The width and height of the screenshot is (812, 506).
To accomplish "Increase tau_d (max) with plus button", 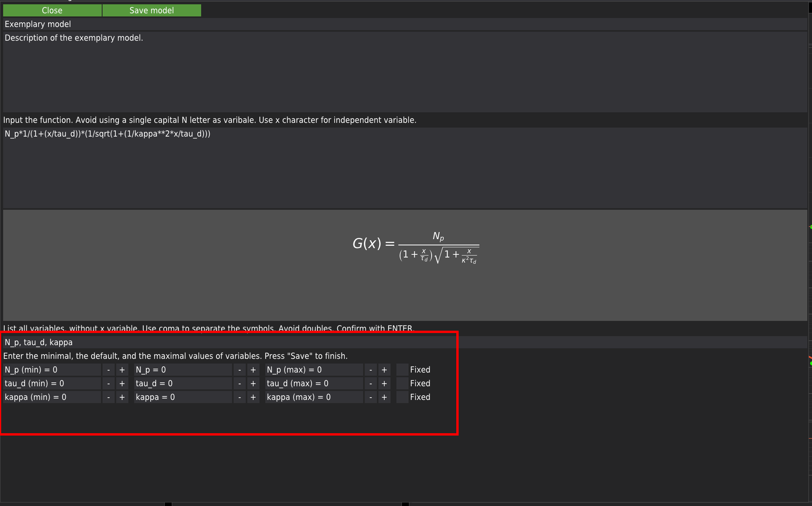I will (384, 384).
